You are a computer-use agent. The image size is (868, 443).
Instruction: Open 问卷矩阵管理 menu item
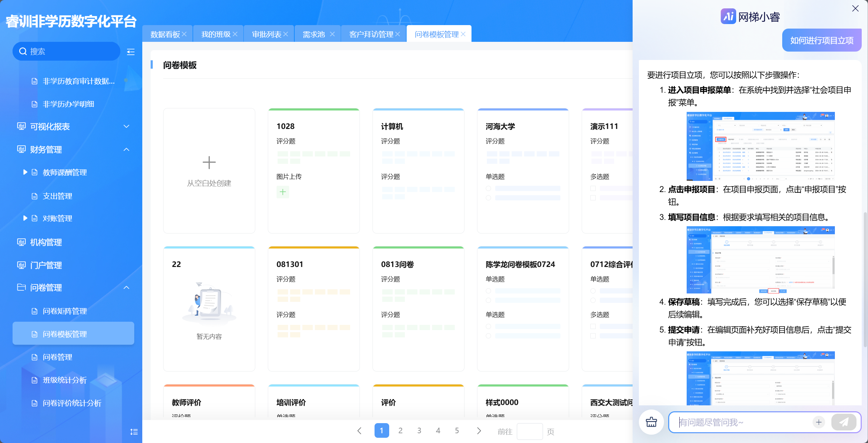click(x=65, y=311)
